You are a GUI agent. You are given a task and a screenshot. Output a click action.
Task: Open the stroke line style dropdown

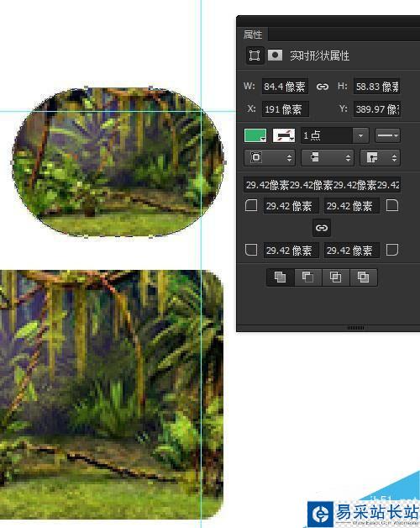(x=387, y=135)
